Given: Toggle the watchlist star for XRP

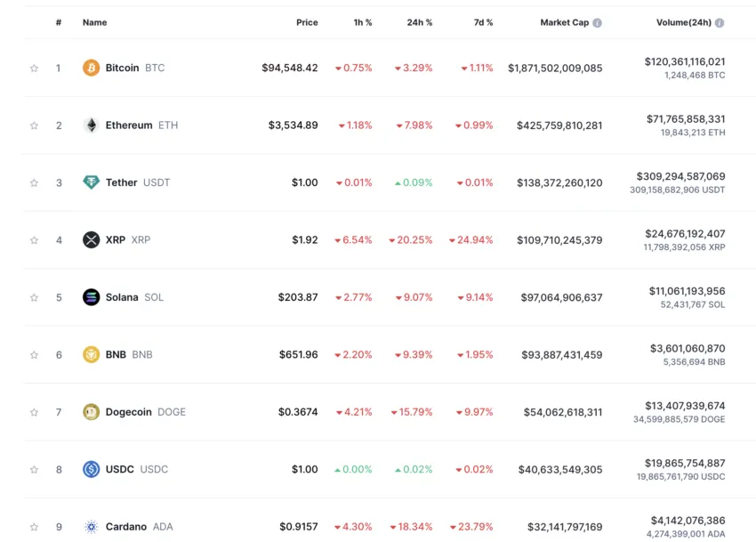Looking at the screenshot, I should coord(34,240).
